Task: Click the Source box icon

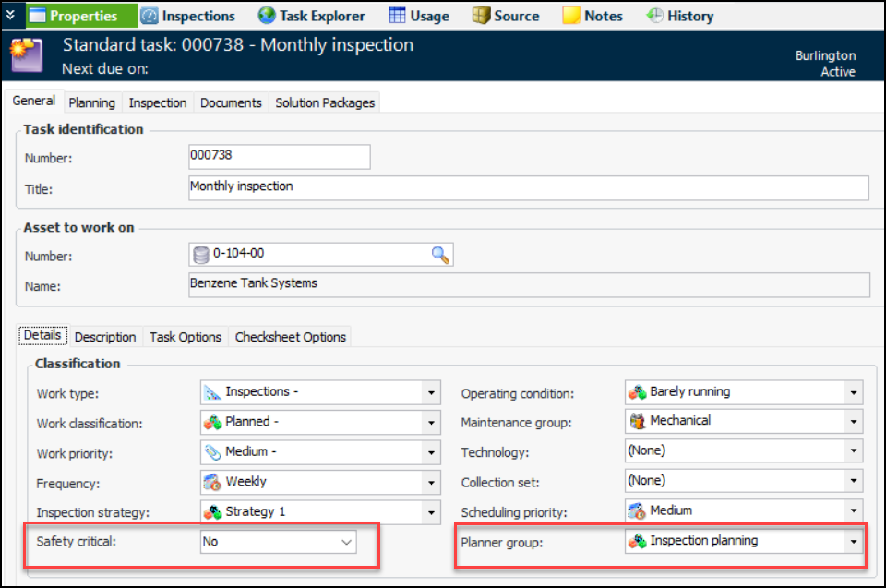Action: (x=481, y=16)
